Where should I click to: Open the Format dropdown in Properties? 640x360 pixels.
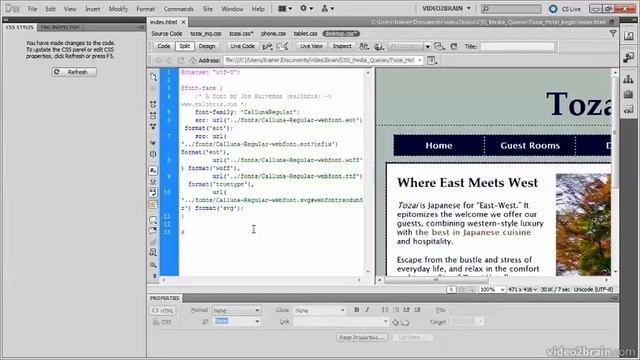click(x=236, y=311)
